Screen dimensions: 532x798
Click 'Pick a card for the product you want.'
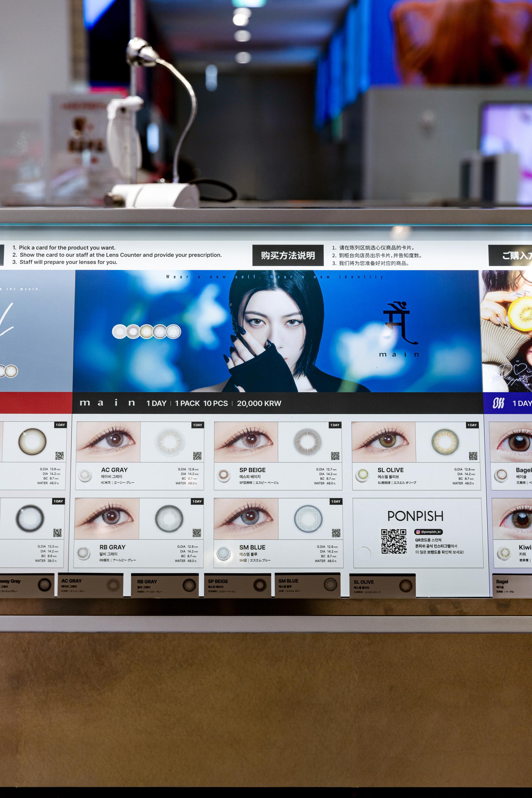67,247
